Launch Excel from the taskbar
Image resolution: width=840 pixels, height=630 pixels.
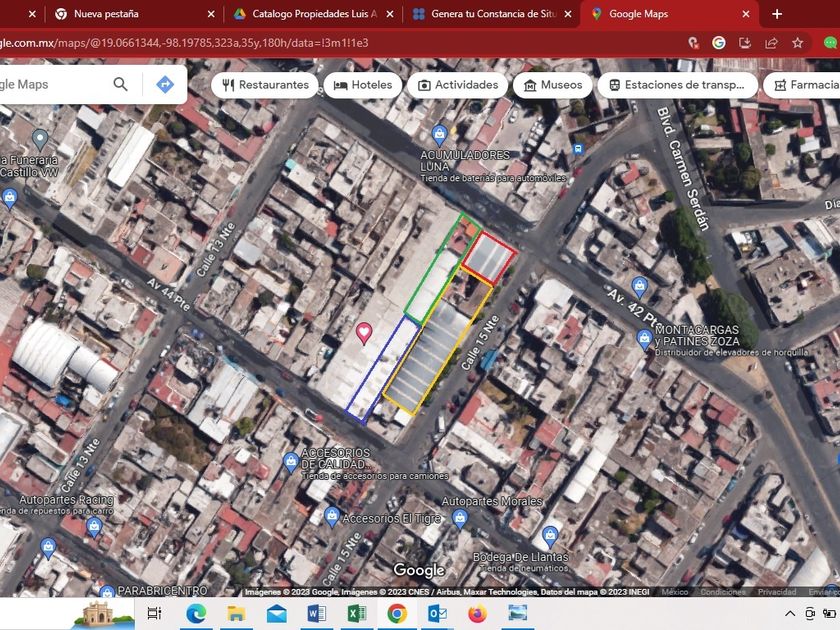[x=357, y=613]
